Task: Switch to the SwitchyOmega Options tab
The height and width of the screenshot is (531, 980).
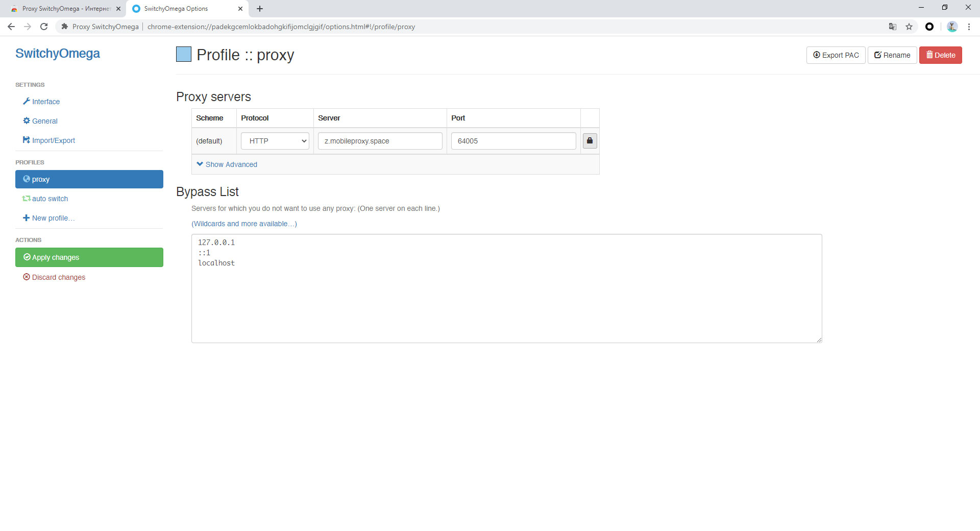Action: point(176,9)
